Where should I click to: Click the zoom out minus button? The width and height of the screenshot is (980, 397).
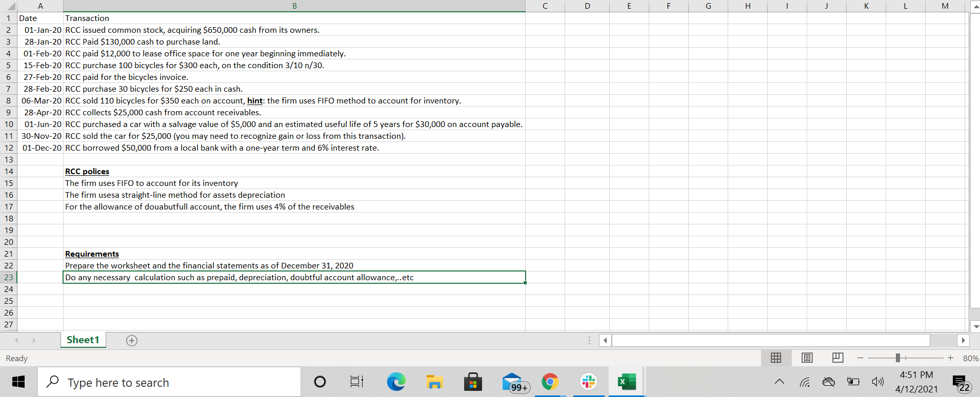pyautogui.click(x=860, y=358)
